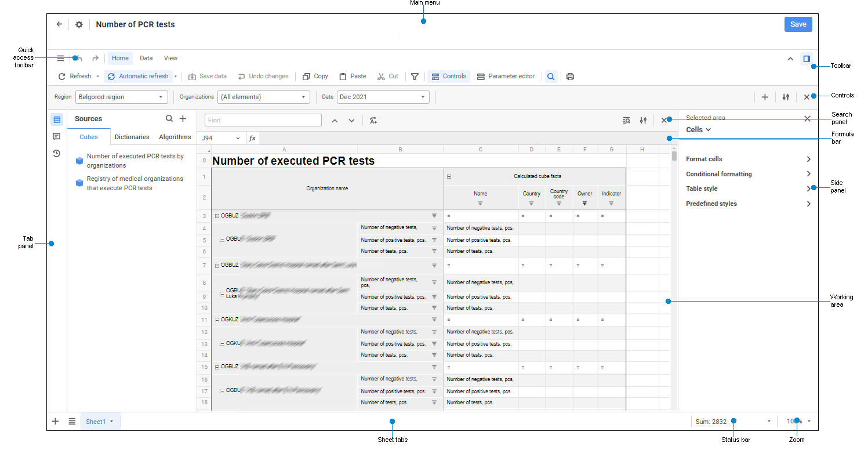Screen dimensions: 868x457
Task: Click the Save button
Action: pyautogui.click(x=798, y=24)
